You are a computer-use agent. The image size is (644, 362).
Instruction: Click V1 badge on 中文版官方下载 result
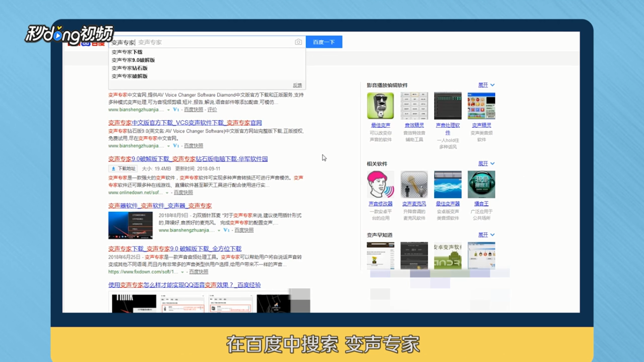pos(176,146)
